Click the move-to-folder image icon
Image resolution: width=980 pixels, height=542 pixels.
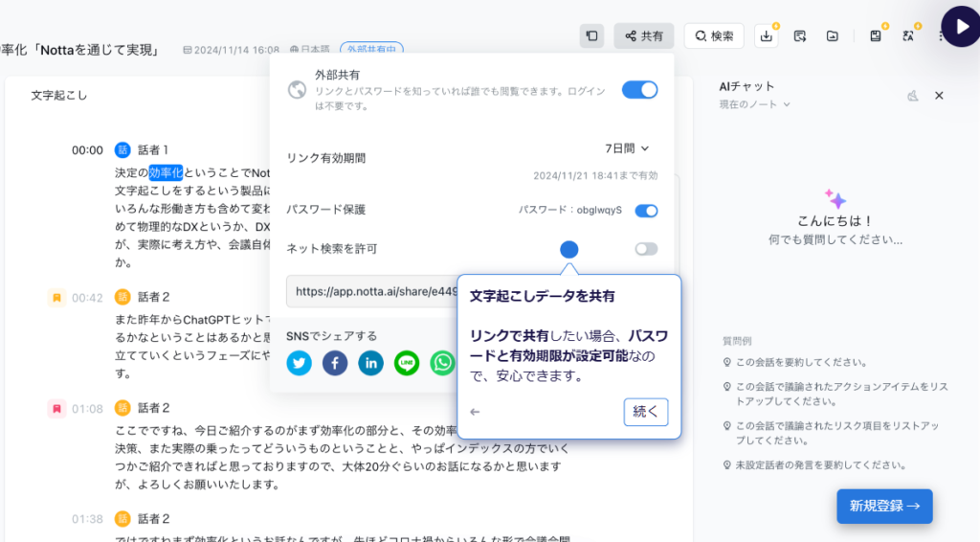click(x=832, y=35)
